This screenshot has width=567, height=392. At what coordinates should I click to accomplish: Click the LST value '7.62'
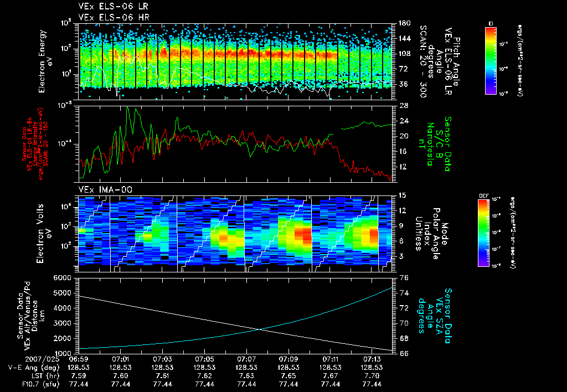coord(204,376)
